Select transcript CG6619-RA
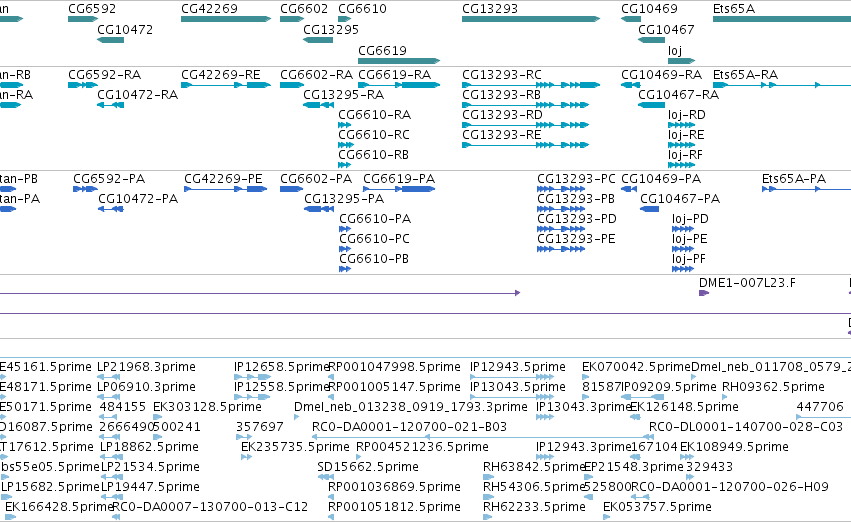 click(395, 75)
